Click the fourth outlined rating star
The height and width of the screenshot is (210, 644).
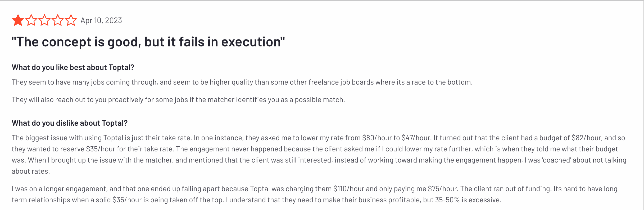[x=58, y=20]
